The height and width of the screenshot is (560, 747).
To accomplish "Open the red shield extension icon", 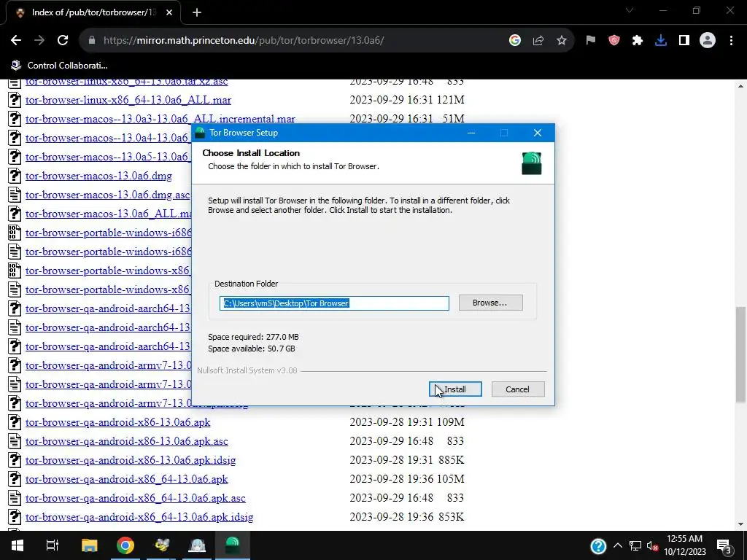I will coord(614,41).
